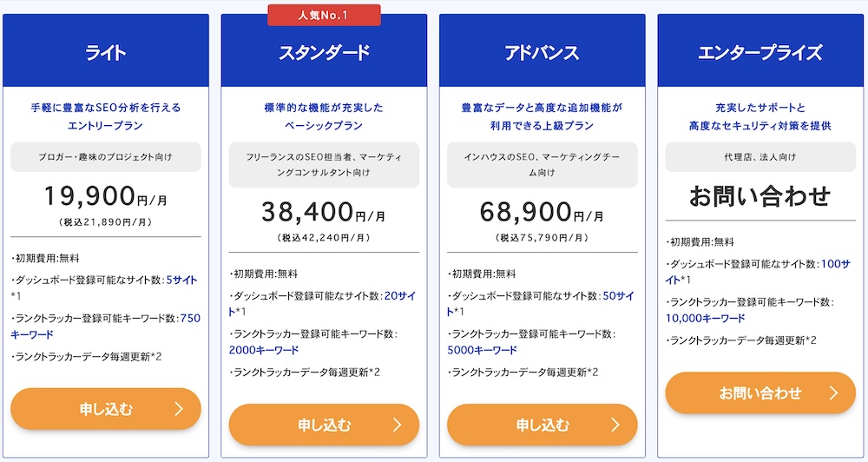The height and width of the screenshot is (462, 868).
Task: Apply for the ライト plan with 申し込む
Action: 106,409
